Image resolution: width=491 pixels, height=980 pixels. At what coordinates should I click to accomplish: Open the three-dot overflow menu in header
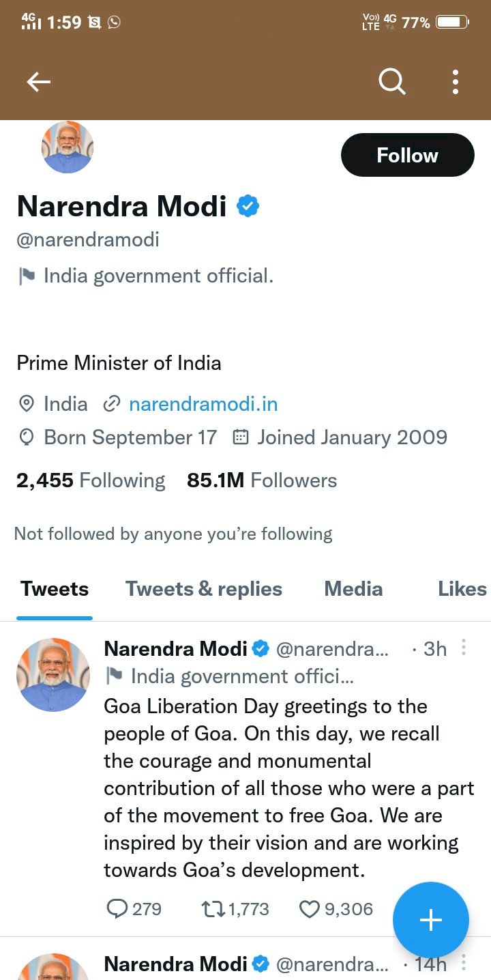[455, 82]
